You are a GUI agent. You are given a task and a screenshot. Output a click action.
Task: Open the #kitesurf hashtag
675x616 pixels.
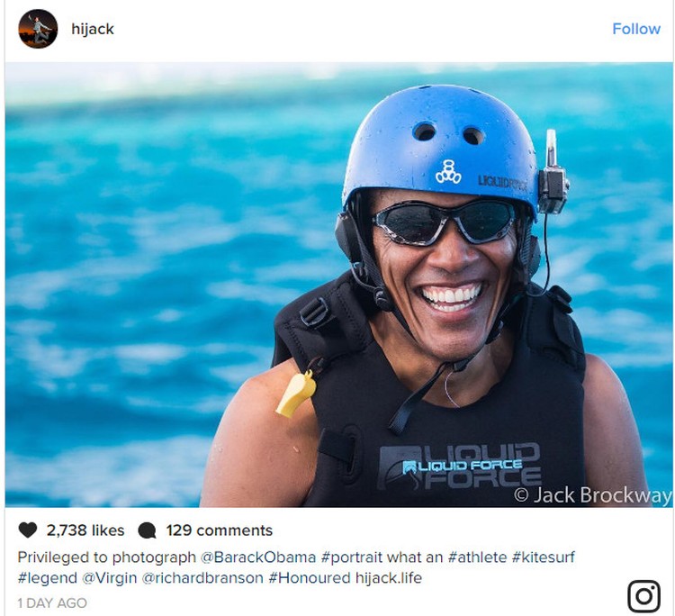tap(544, 557)
